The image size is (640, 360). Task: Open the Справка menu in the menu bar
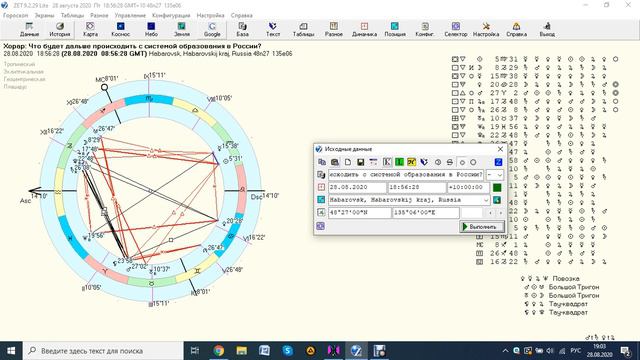[x=242, y=15]
